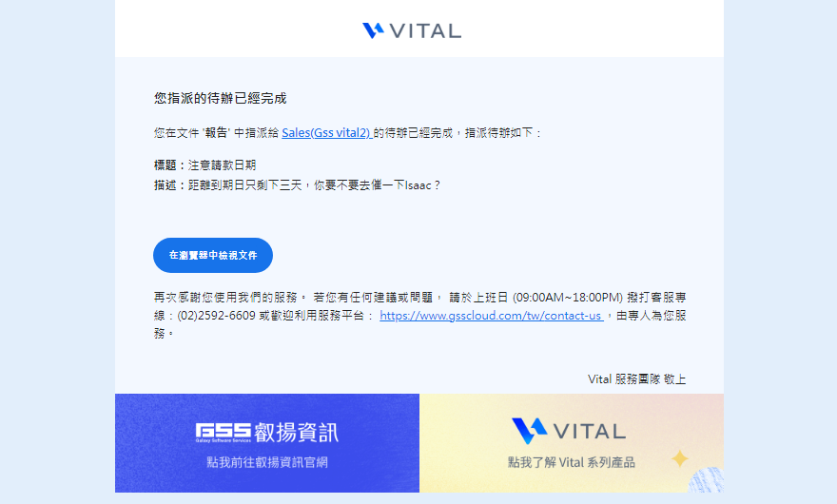Click the 在瀏覽器中檢視文件 button
Viewport: 837px width, 504px height.
click(213, 255)
